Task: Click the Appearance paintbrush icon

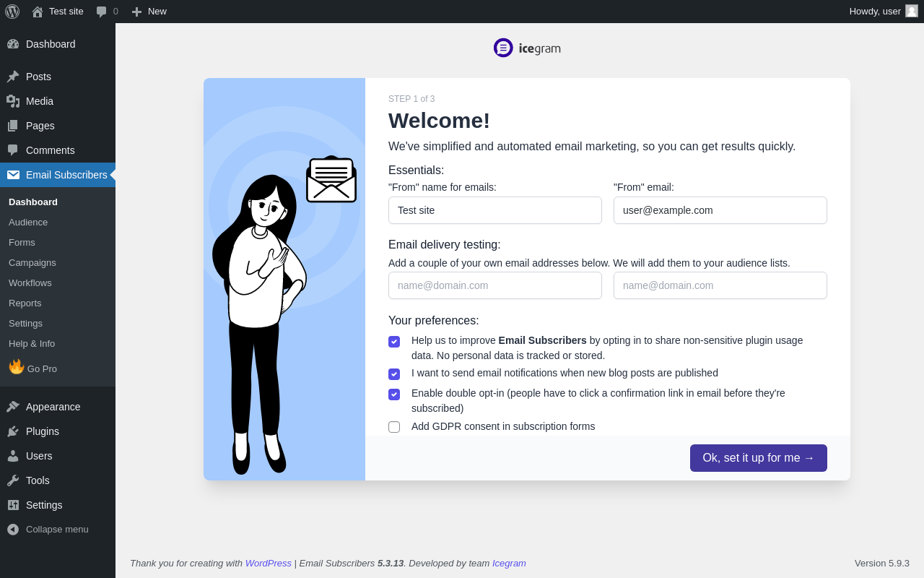Action: (x=13, y=407)
